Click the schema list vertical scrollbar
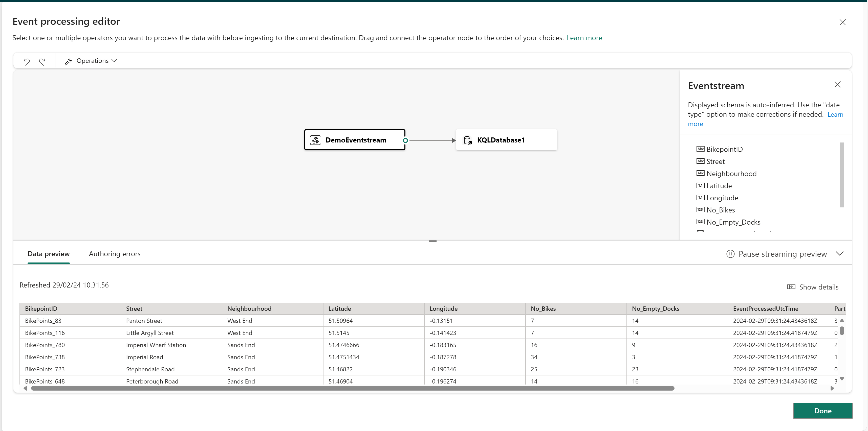Viewport: 868px width, 431px height. [x=841, y=175]
